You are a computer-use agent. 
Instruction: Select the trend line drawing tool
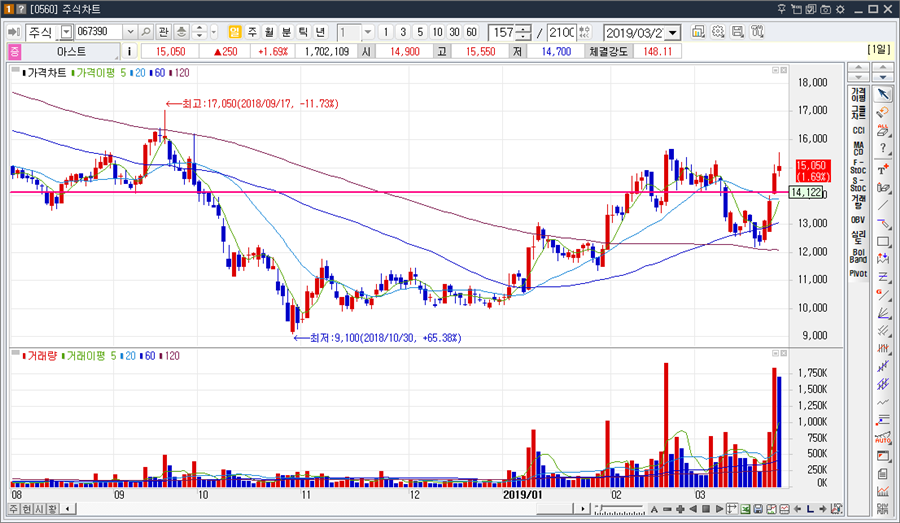coord(883,204)
